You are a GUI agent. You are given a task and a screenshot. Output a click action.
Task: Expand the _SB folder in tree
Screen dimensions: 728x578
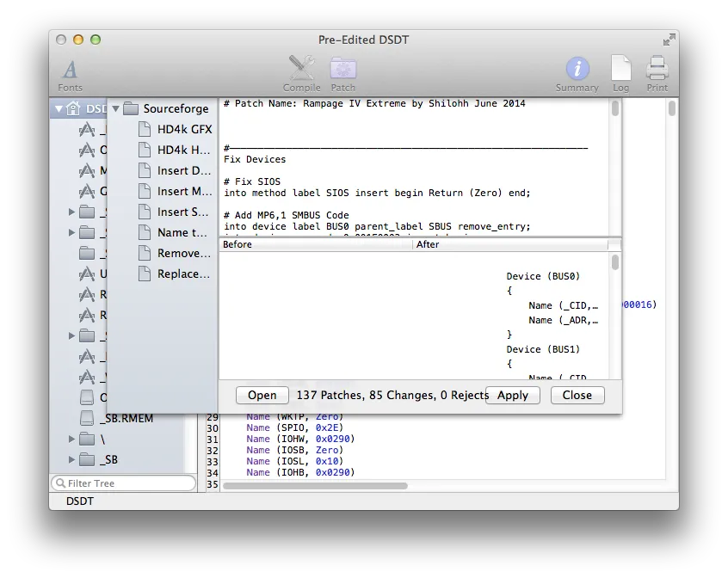point(72,459)
